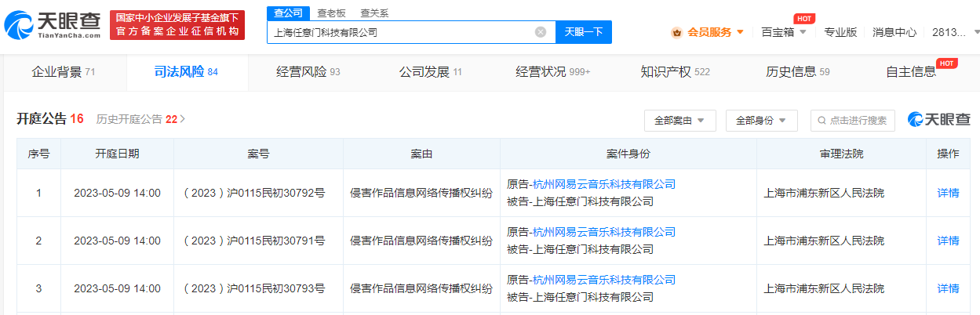Click the search magnifier in 点击进行搜索

click(822, 121)
